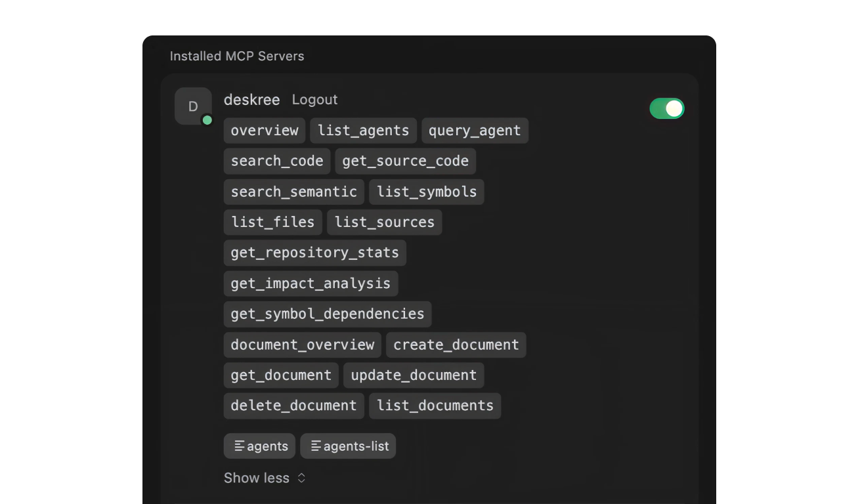Choose the get_source_code tool chip
Image resolution: width=860 pixels, height=504 pixels.
click(x=405, y=161)
